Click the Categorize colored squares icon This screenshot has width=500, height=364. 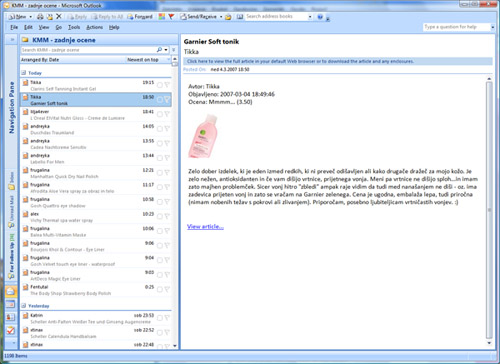162,16
